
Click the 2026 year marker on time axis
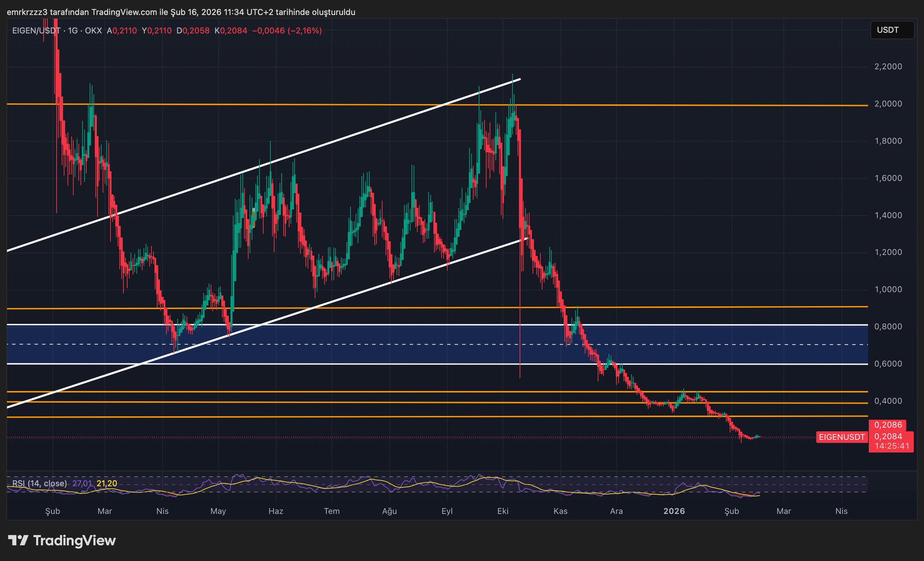click(x=674, y=511)
